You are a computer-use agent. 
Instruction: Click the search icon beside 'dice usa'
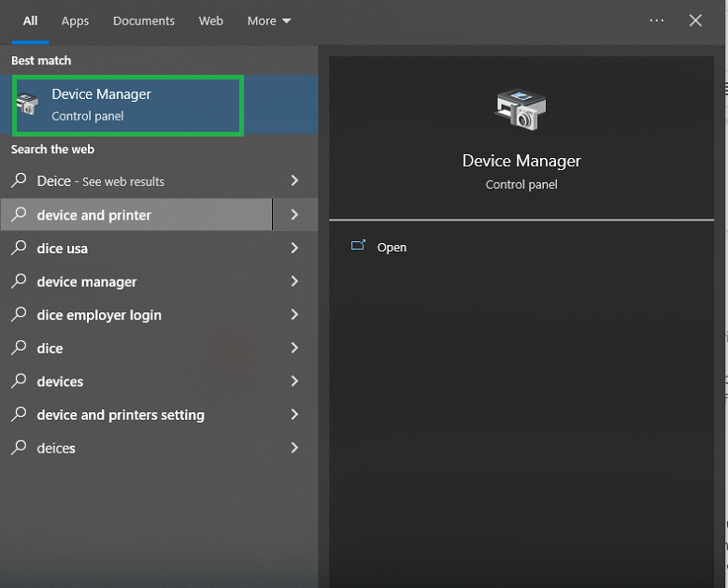point(19,248)
